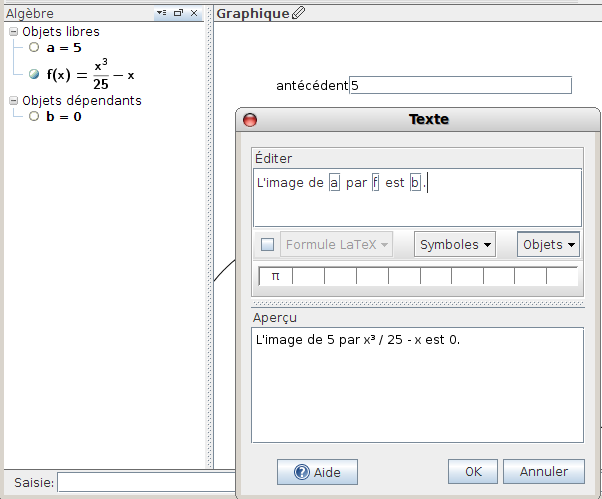This screenshot has width=602, height=499.
Task: Detach the Algèbre panel into its own window
Action: tap(179, 13)
